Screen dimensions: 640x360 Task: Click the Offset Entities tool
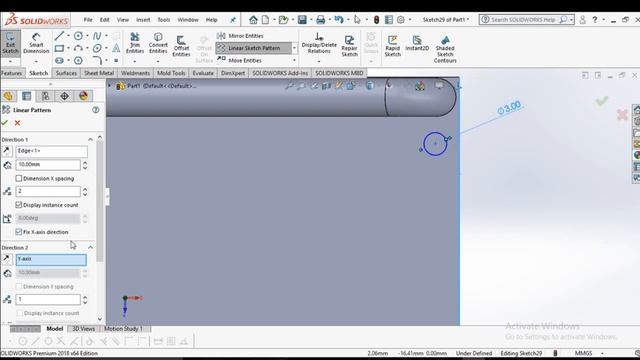click(x=181, y=46)
